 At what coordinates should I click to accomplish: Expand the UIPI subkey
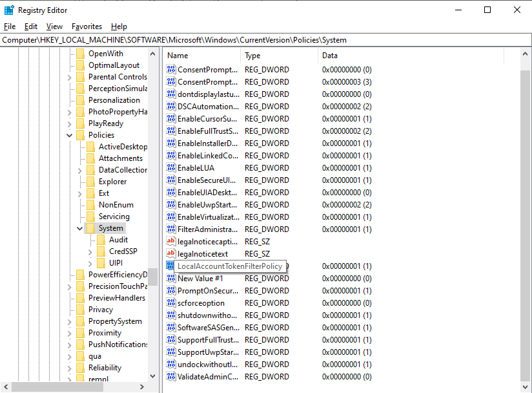coord(90,263)
